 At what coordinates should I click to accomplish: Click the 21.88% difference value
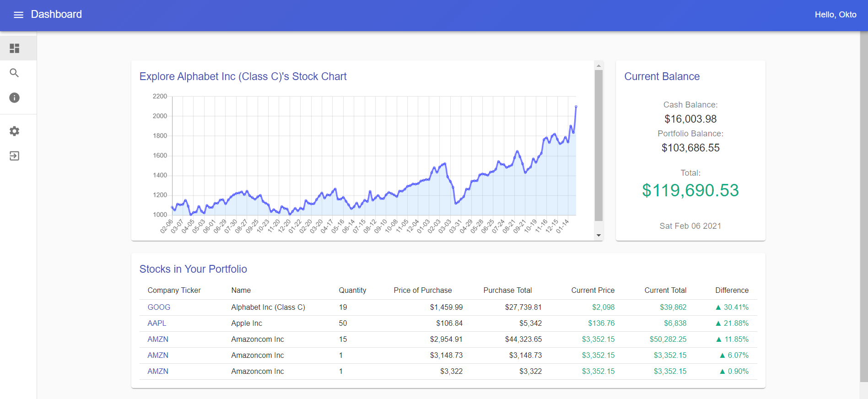732,324
